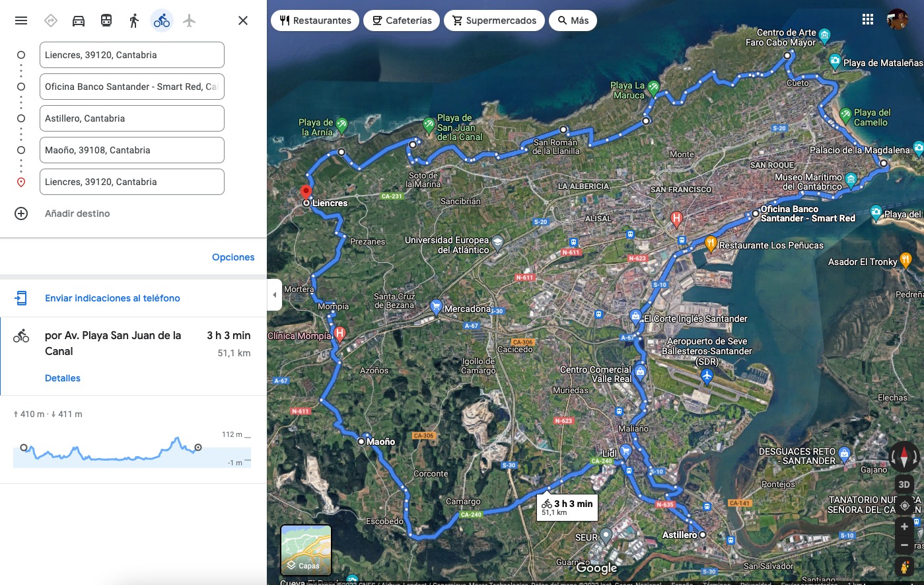Zoom in on the map
Image resolution: width=924 pixels, height=585 pixels.
(904, 527)
